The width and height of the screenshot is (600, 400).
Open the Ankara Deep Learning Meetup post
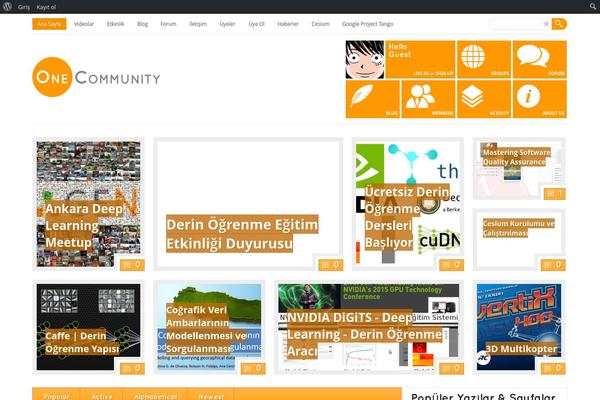point(85,225)
